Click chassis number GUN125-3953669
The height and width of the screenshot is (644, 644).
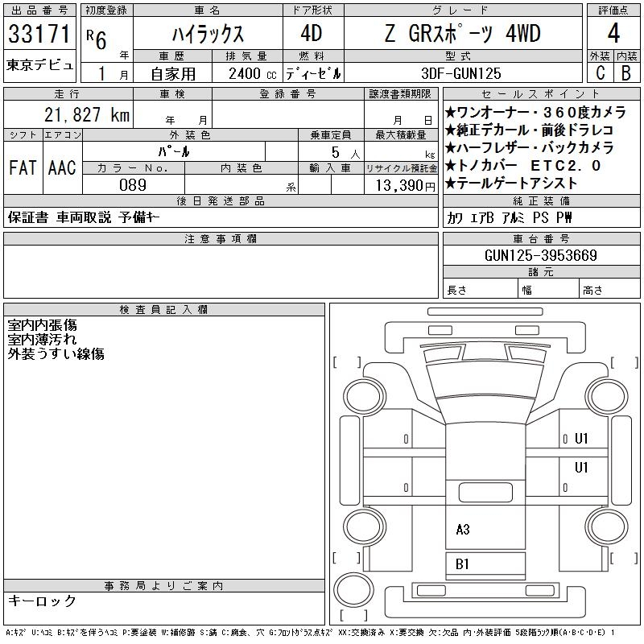[x=541, y=255]
